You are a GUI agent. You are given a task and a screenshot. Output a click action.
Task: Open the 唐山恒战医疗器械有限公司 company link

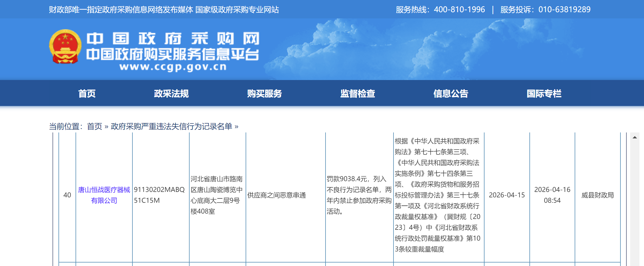104,195
